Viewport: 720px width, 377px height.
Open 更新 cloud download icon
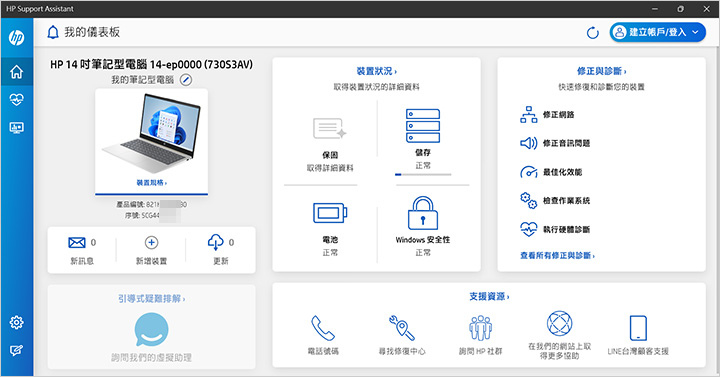[216, 242]
